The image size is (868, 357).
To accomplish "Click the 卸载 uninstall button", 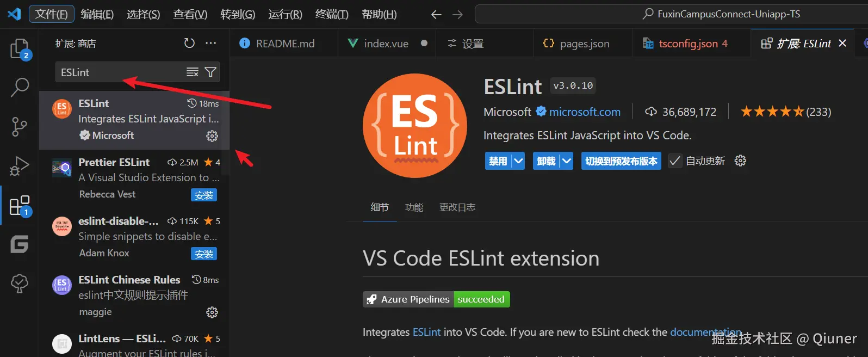I will tap(547, 161).
